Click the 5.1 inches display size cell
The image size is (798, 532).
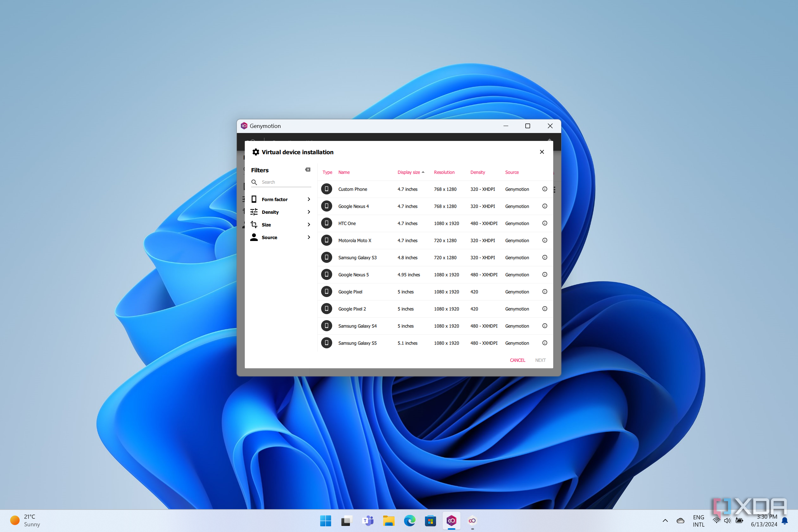pos(407,343)
